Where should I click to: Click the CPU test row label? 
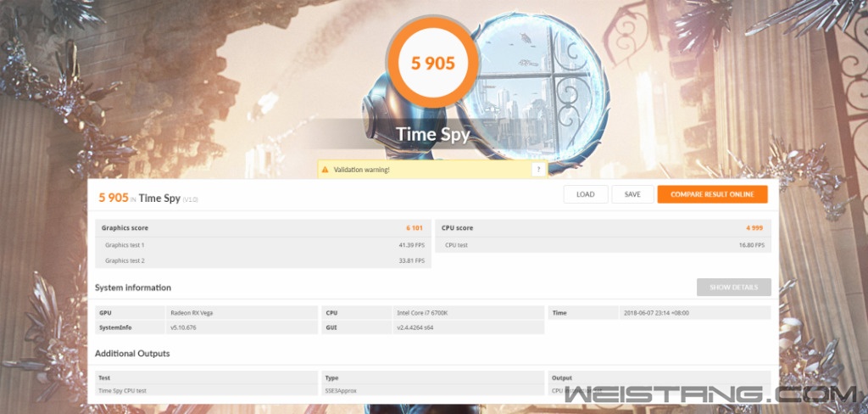[x=456, y=245]
